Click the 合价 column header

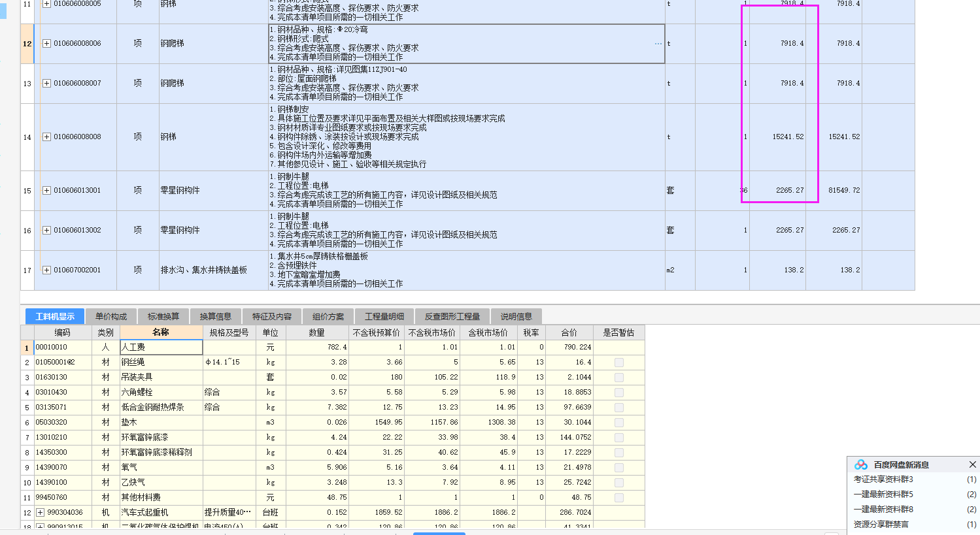(569, 332)
